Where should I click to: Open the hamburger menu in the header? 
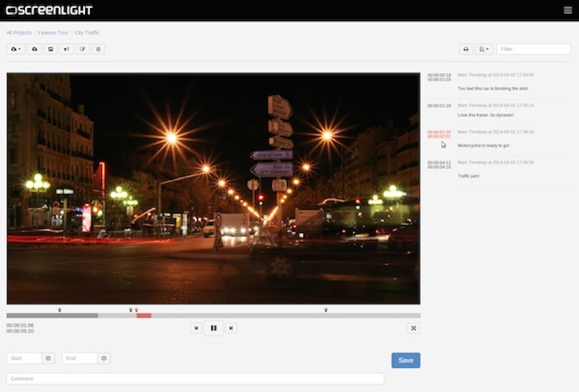tap(568, 10)
